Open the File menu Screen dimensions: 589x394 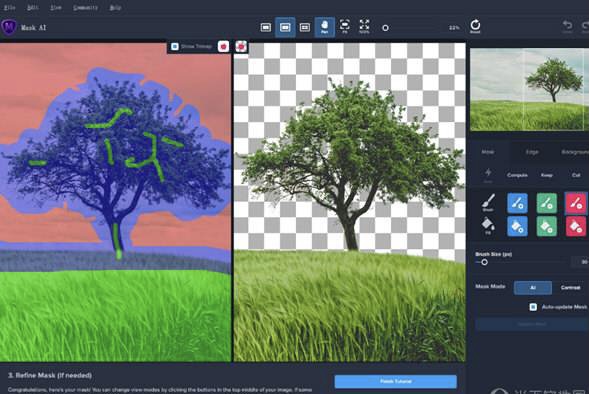pos(9,8)
